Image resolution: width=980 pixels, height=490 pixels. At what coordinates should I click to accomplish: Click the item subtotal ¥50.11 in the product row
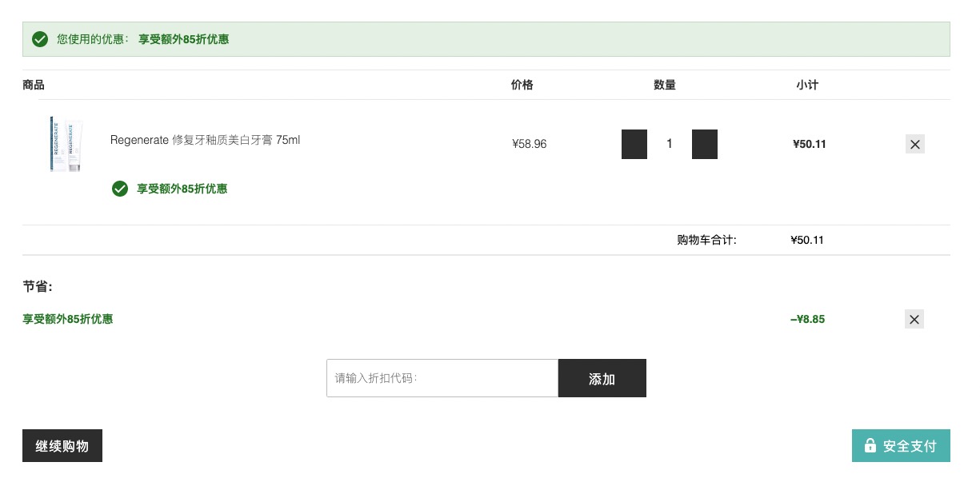[810, 145]
